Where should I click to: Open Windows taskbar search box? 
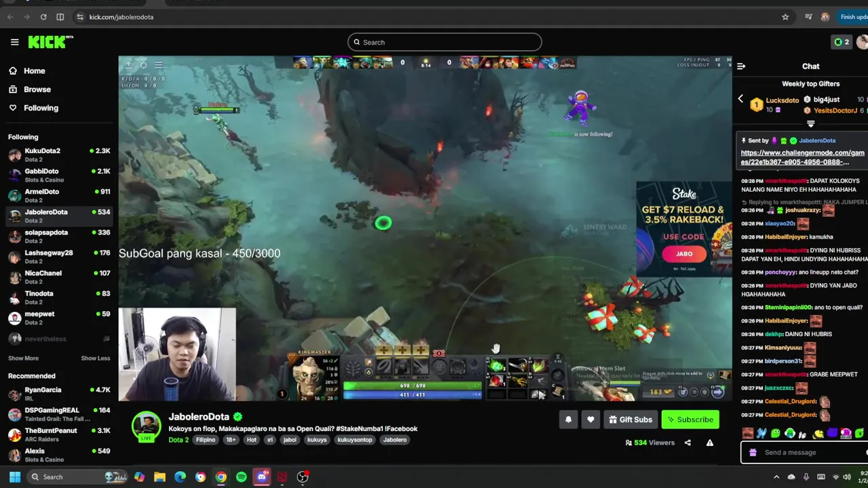(76, 477)
